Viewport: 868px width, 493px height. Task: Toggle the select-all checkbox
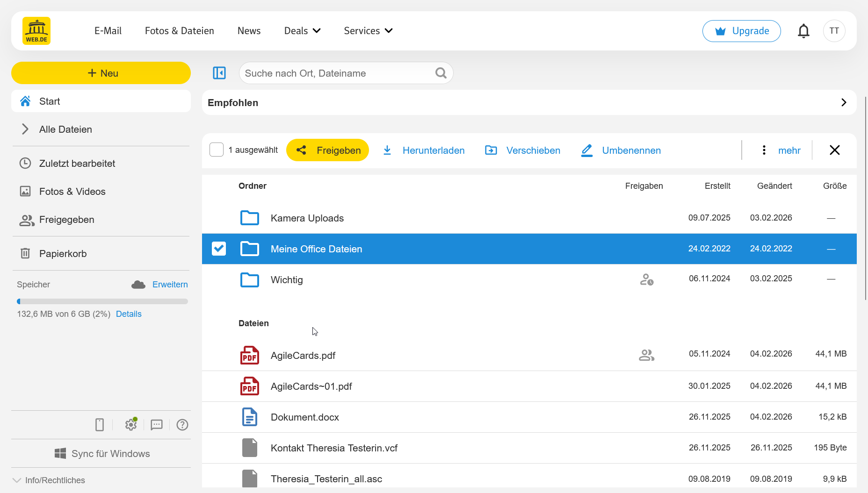pyautogui.click(x=217, y=150)
